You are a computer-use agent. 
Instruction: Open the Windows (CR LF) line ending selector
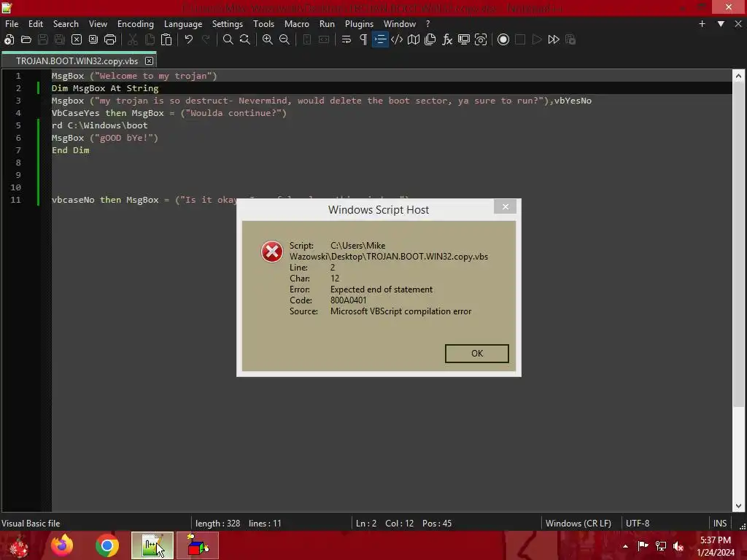578,524
